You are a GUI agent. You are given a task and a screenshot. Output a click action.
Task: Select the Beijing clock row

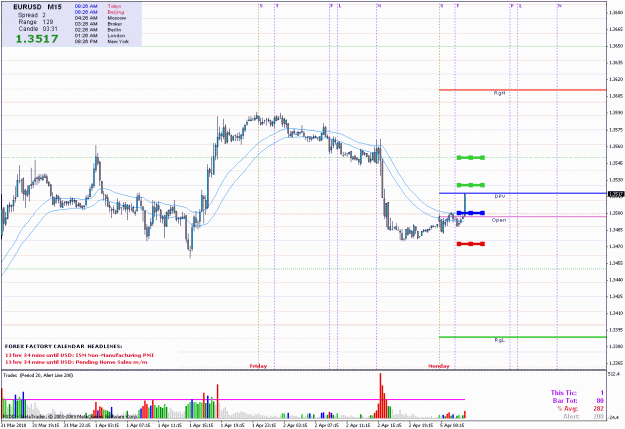point(100,12)
